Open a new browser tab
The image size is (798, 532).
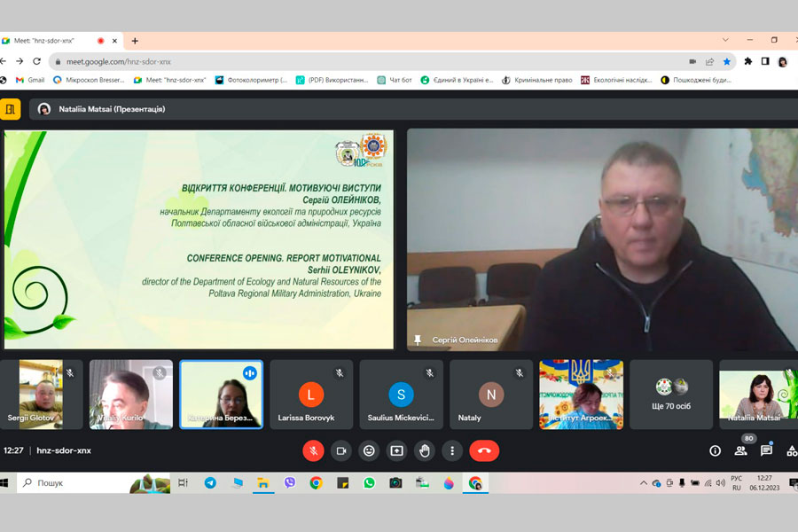[135, 41]
